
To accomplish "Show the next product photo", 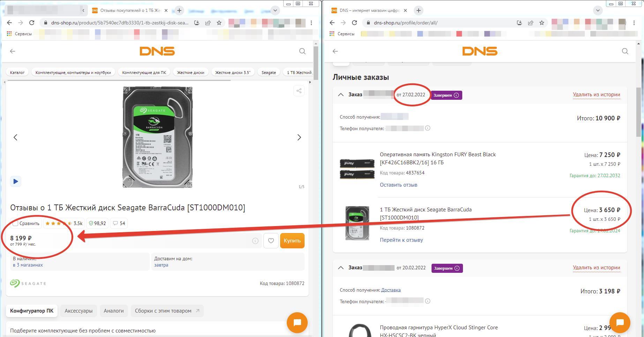I will (x=299, y=137).
